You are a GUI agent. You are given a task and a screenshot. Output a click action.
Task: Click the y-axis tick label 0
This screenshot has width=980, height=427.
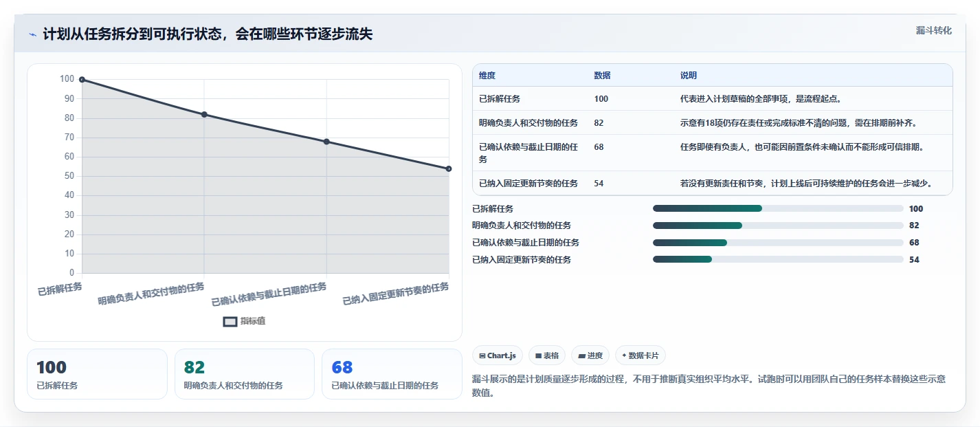(72, 273)
